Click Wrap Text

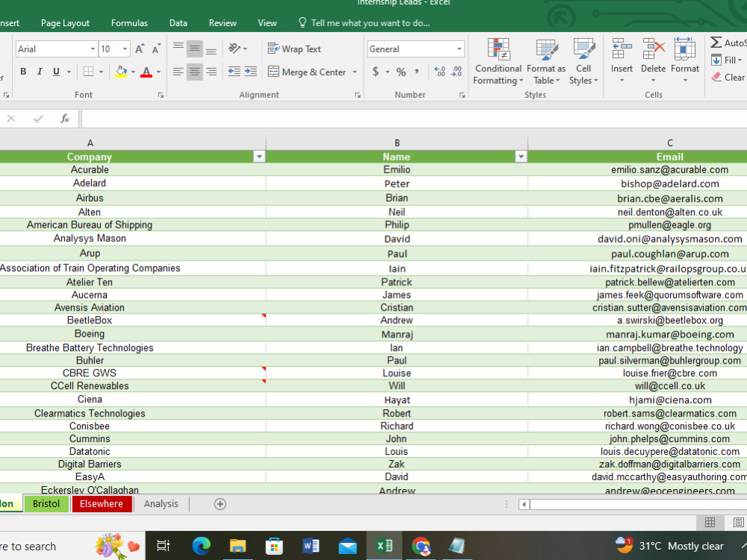294,49
